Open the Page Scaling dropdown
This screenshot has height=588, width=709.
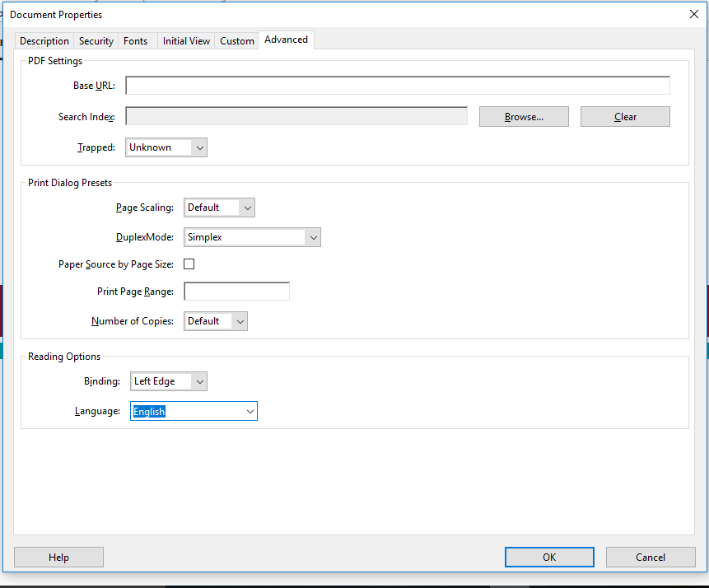pos(219,208)
